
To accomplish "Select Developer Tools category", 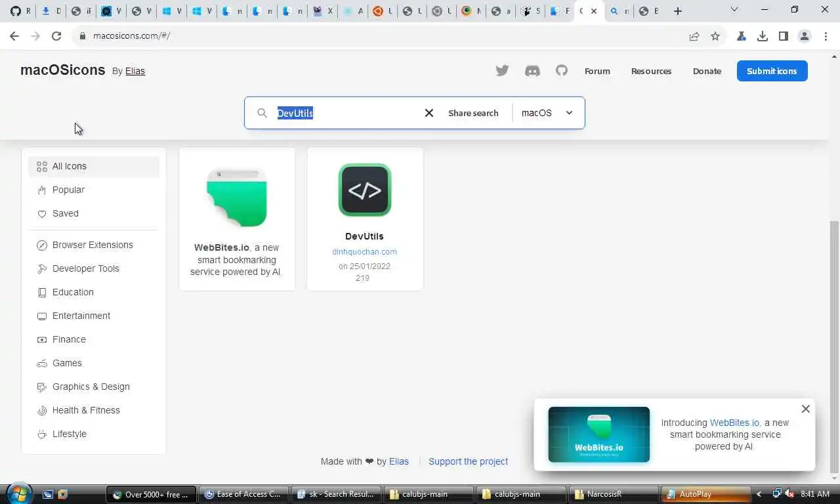I will pyautogui.click(x=94, y=268).
